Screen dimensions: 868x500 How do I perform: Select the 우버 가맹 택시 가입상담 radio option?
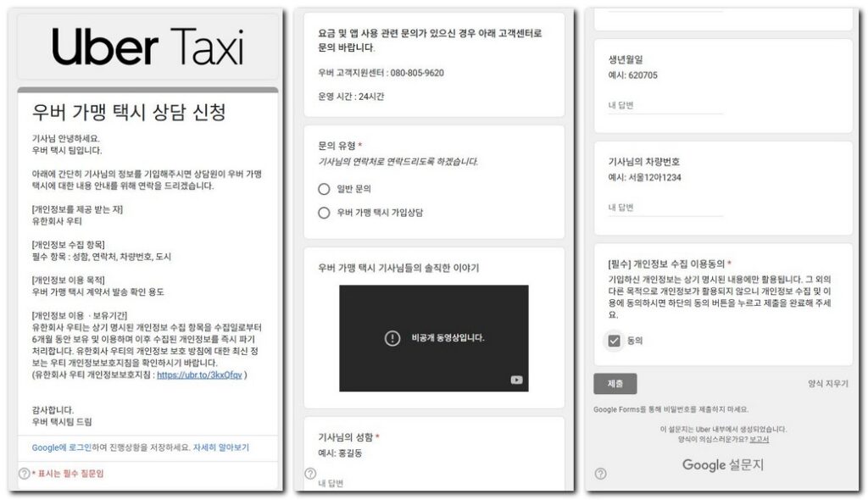(324, 213)
